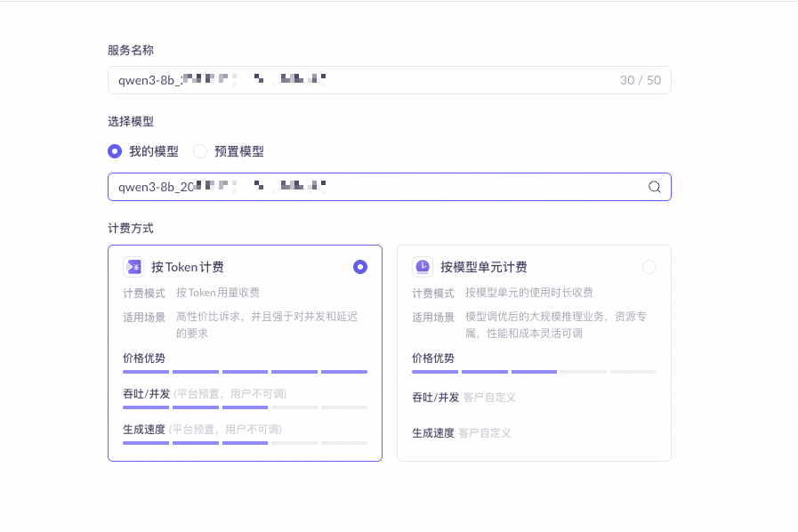Choose the 按Token计费 radio button
The width and height of the screenshot is (798, 532).
(x=360, y=267)
